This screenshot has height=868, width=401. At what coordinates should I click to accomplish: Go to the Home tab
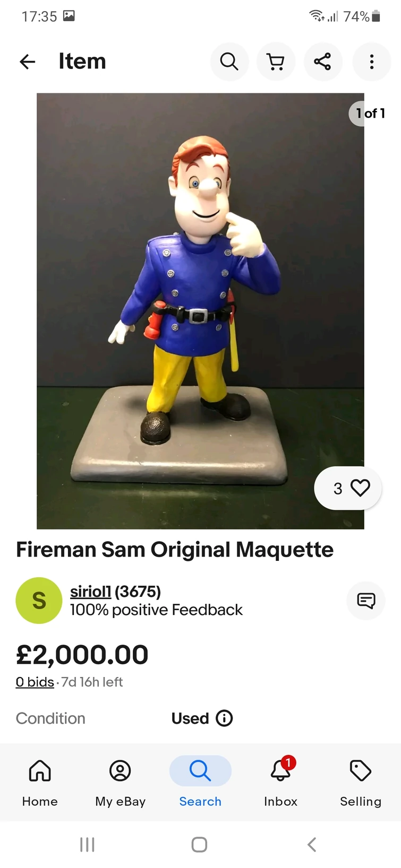click(x=40, y=783)
